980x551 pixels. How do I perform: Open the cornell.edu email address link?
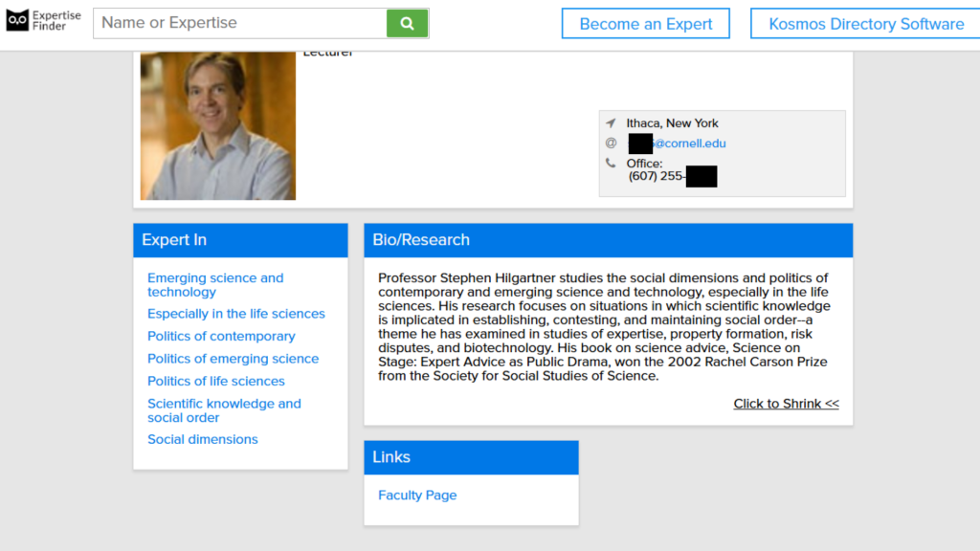point(678,143)
